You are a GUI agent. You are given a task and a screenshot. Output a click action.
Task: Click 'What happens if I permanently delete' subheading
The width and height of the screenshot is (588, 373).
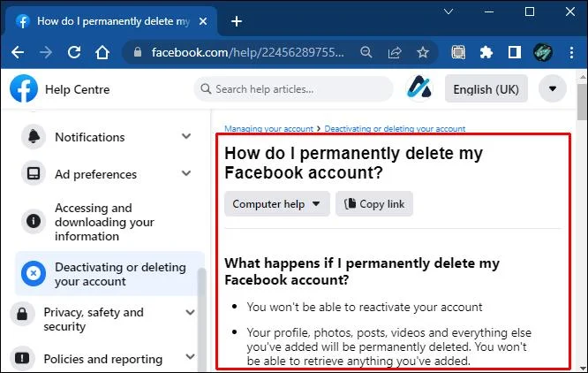362,271
